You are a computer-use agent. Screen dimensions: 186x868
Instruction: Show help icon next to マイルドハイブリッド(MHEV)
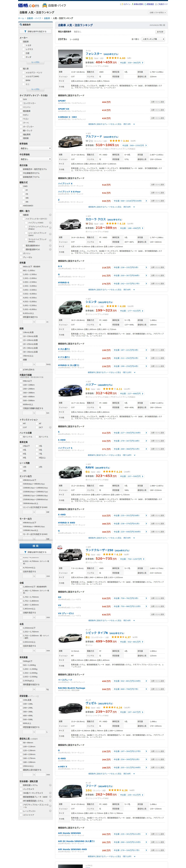(50, 240)
